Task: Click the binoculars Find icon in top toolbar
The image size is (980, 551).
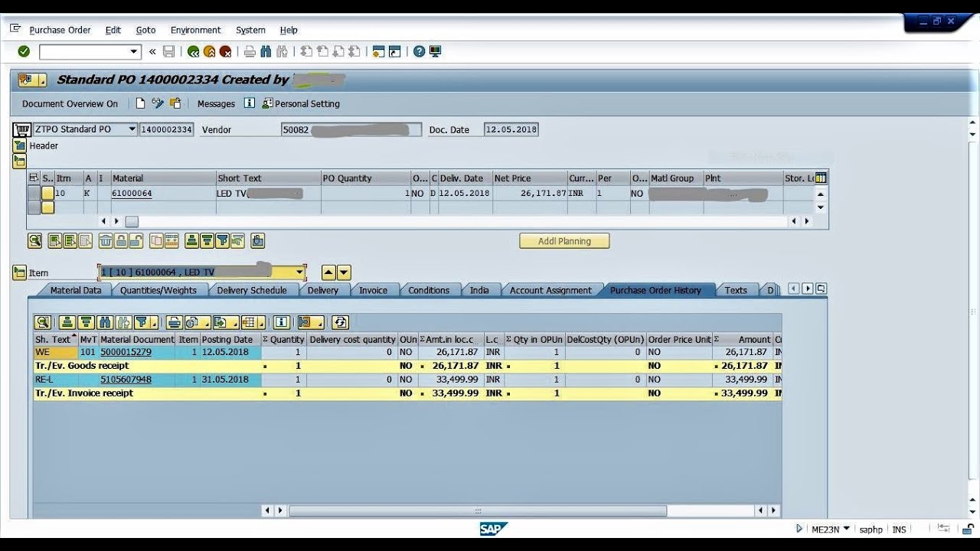Action: click(x=266, y=51)
